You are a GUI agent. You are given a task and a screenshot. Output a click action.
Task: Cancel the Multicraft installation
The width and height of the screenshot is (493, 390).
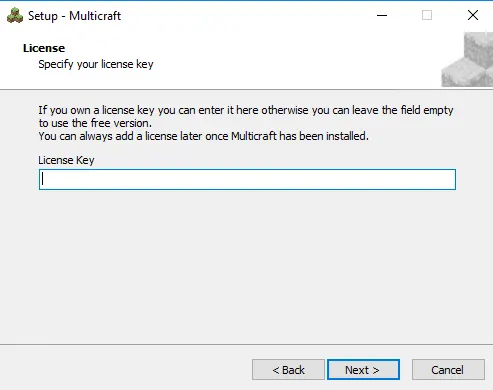(x=448, y=370)
